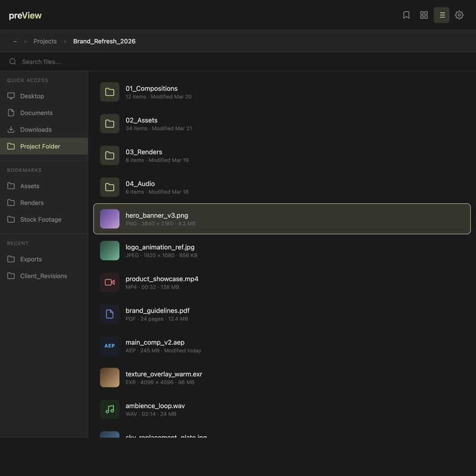Open recent Client_Revisions folder

pyautogui.click(x=44, y=275)
